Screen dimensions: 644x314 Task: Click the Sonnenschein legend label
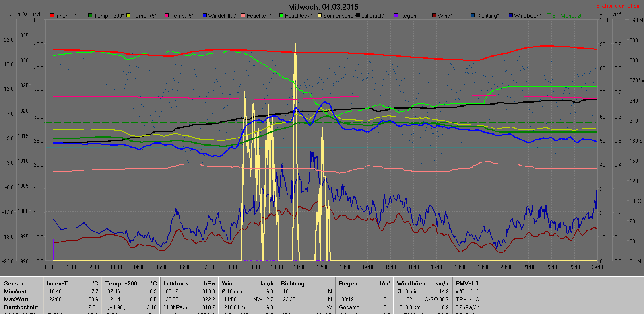tap(339, 16)
